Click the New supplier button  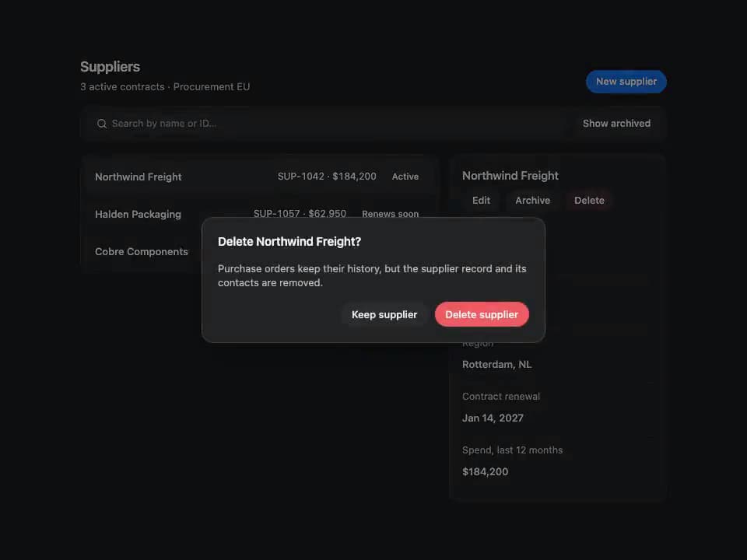626,82
